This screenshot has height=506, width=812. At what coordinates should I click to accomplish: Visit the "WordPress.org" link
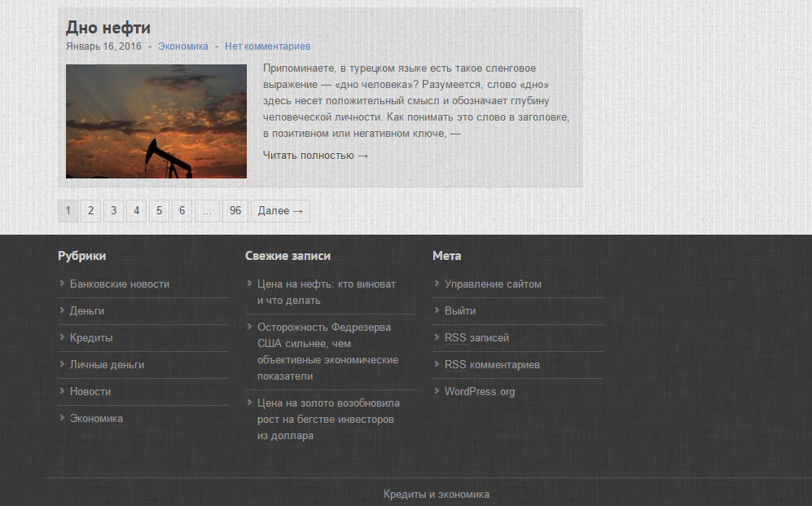pyautogui.click(x=480, y=392)
